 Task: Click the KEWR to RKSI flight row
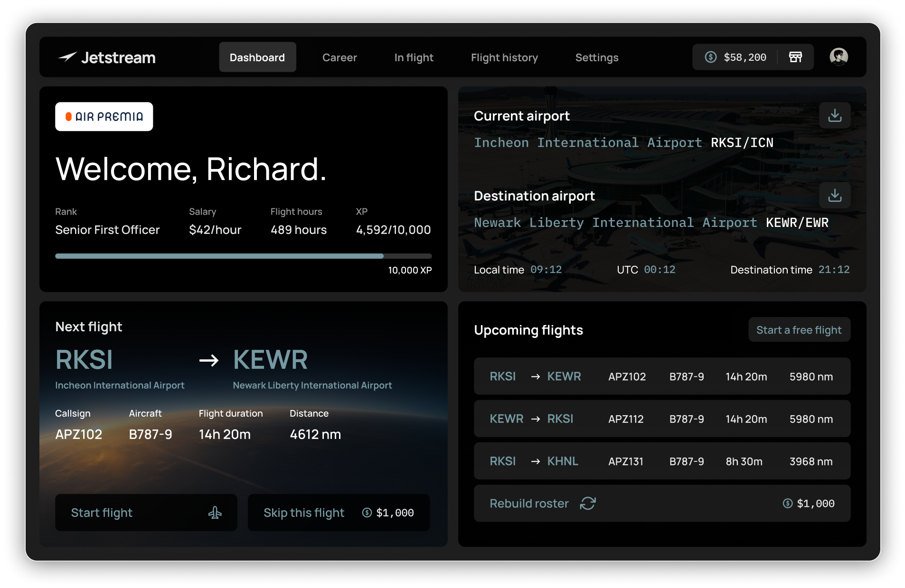(x=662, y=419)
